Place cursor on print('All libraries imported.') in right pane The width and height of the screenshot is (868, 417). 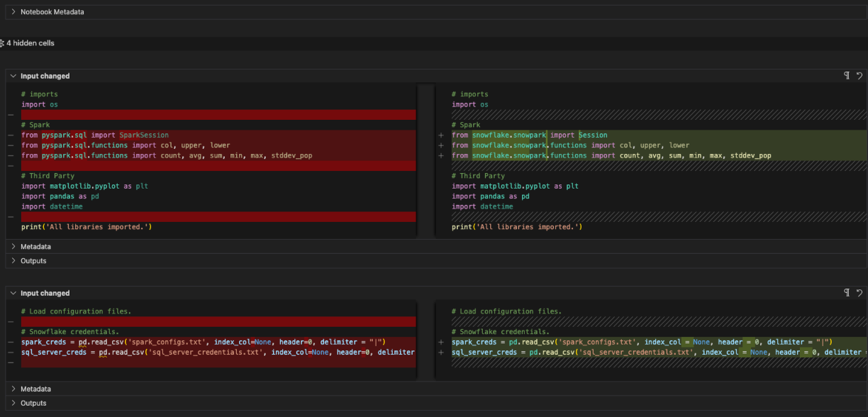(x=516, y=227)
